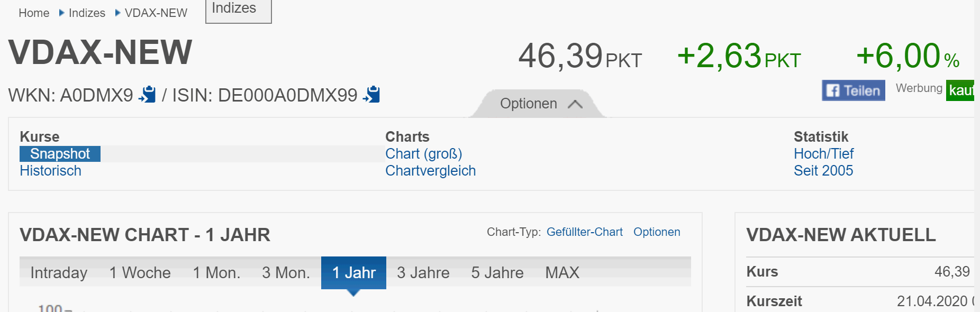Go to Home in the breadcrumb
Screen dimensions: 980x312
(34, 13)
